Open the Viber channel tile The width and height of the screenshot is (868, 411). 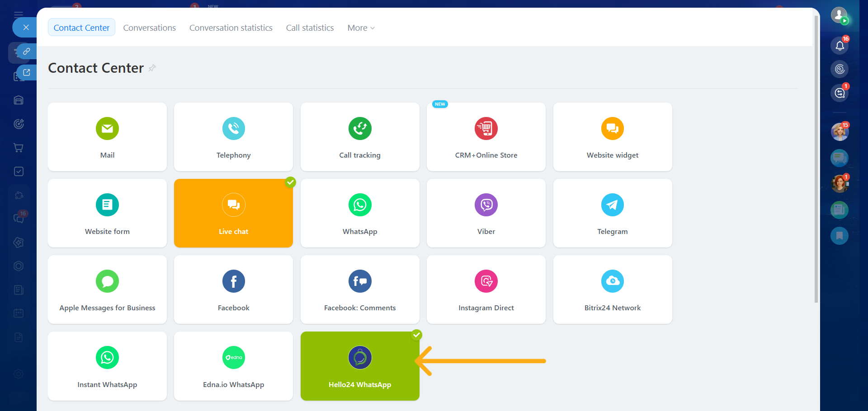tap(486, 213)
